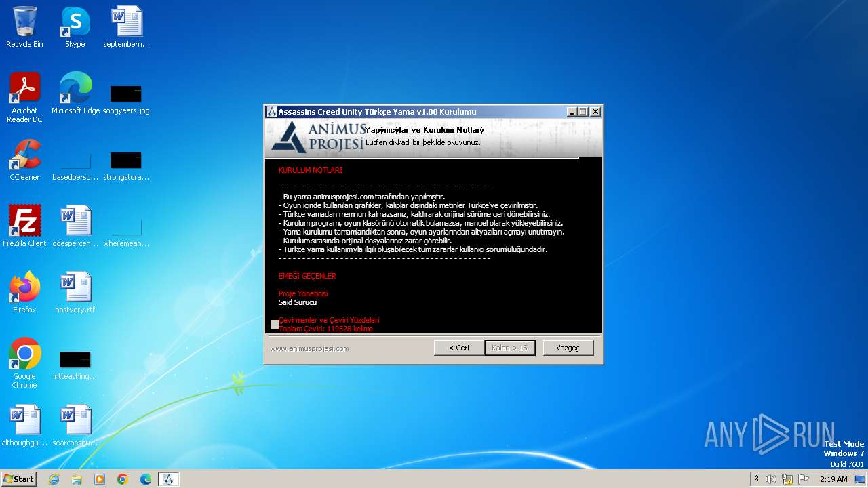Open Chrome from the taskbar
The width and height of the screenshot is (868, 488).
coord(123,479)
